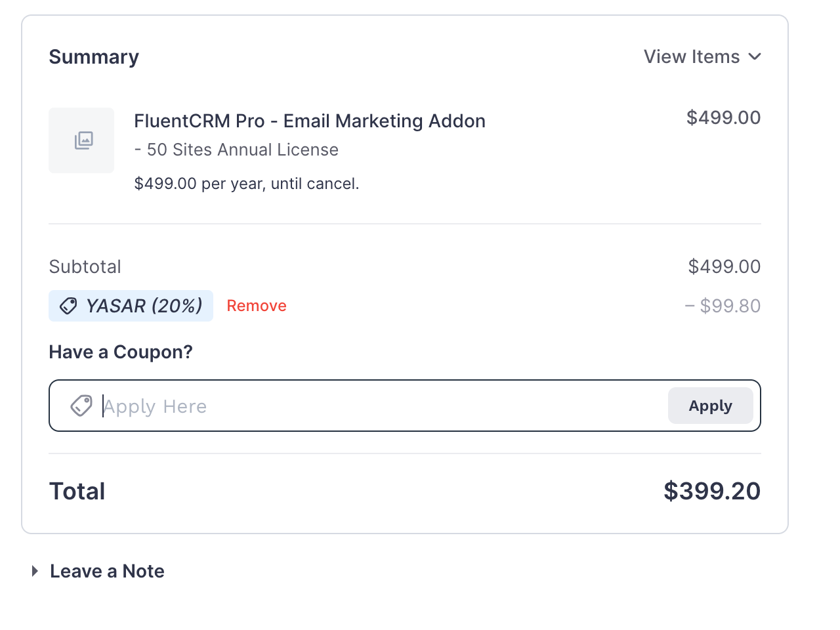The height and width of the screenshot is (630, 840).
Task: Click the FluentCRM Pro product title
Action: point(310,121)
